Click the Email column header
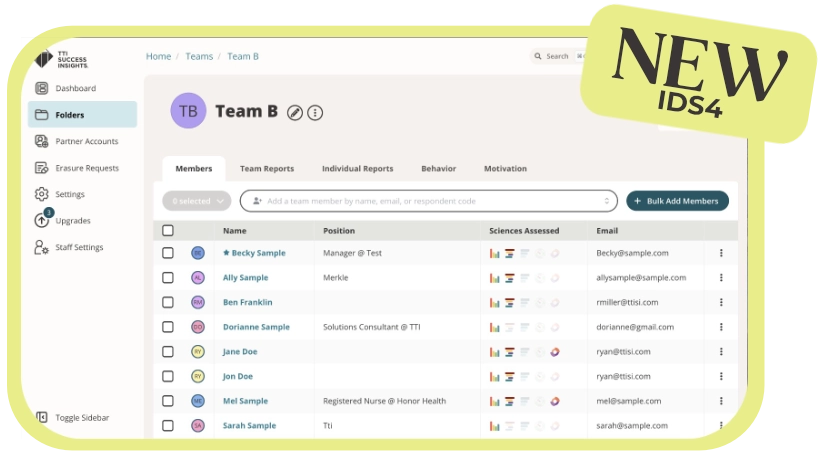This screenshot has height=451, width=819. pos(607,230)
